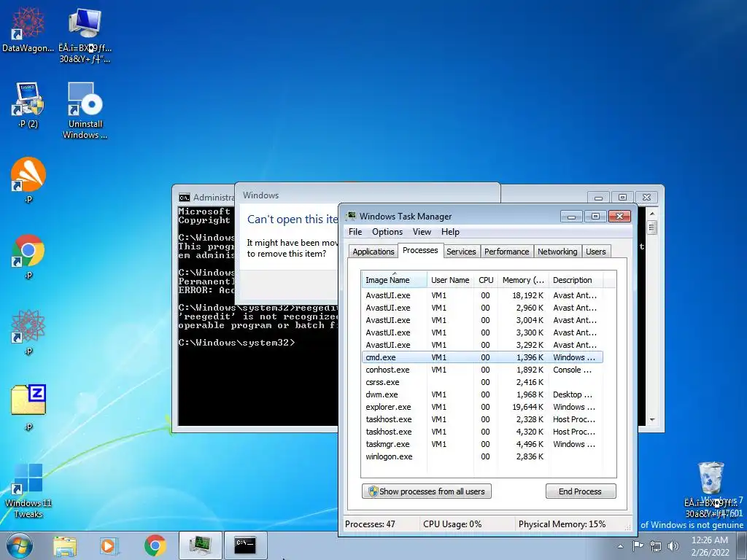Sort by the User Name column header
The width and height of the screenshot is (747, 560).
tap(450, 280)
